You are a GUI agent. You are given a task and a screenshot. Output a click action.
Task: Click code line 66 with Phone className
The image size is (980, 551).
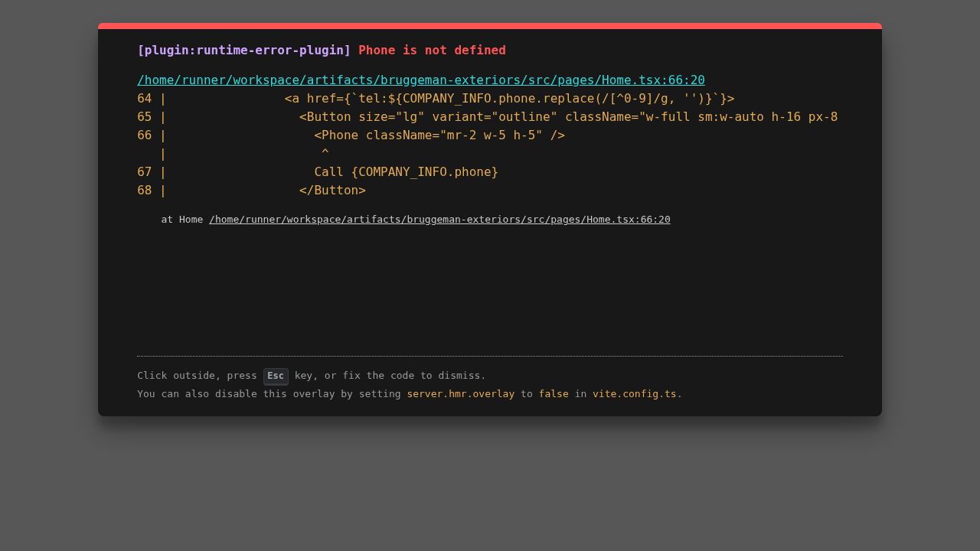pyautogui.click(x=351, y=135)
